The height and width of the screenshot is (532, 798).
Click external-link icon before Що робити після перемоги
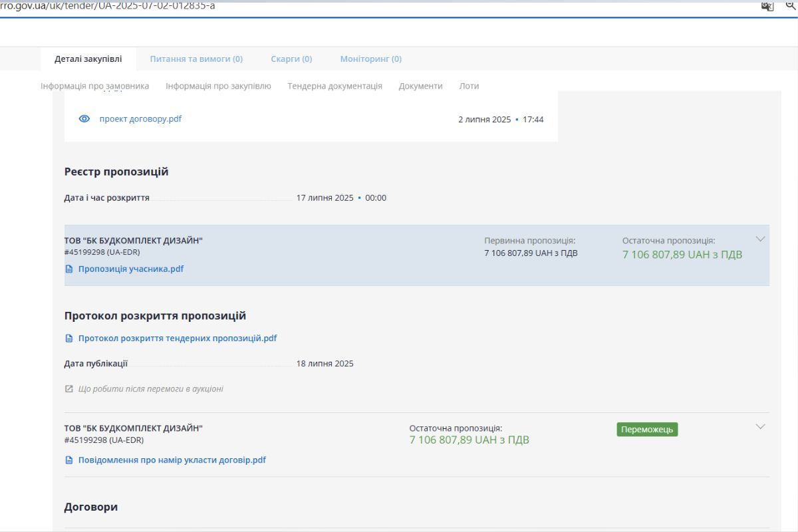(x=69, y=389)
